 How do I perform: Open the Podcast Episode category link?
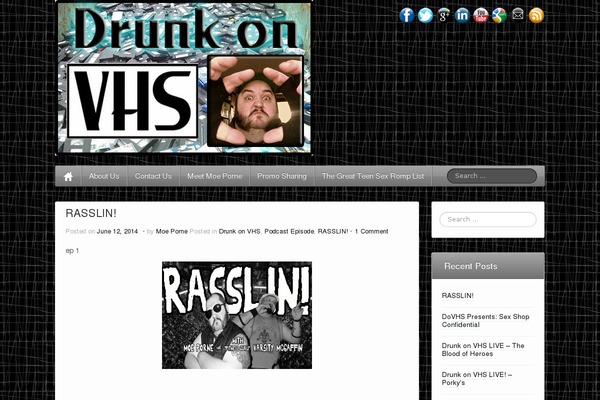289,231
